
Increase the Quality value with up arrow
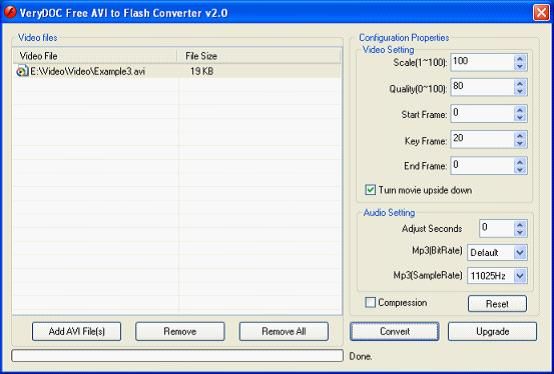(520, 84)
